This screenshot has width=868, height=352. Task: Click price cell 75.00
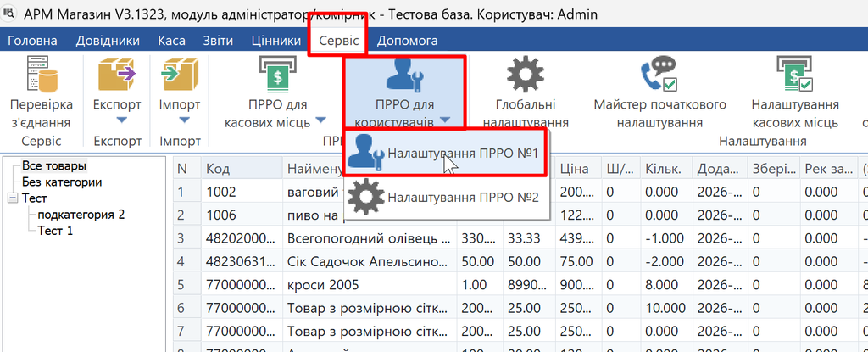pos(578,261)
